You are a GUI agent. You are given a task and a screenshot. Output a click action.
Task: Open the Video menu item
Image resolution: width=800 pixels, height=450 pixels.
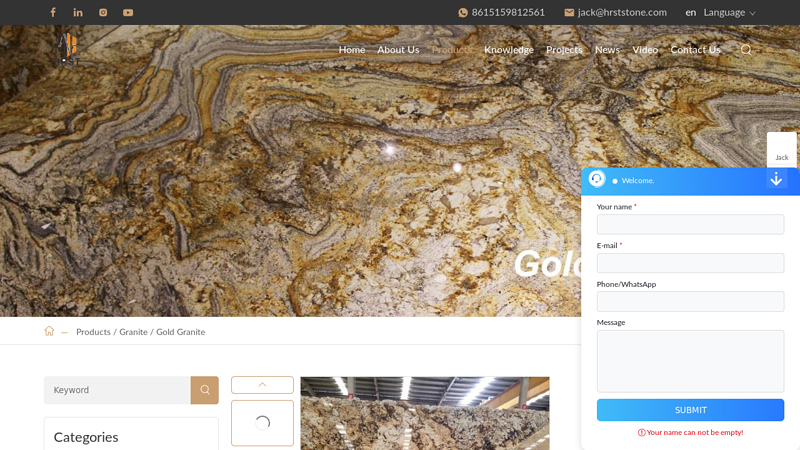coord(645,49)
